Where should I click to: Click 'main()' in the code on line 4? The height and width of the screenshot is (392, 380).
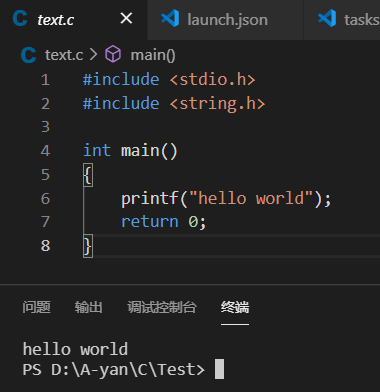pos(149,151)
